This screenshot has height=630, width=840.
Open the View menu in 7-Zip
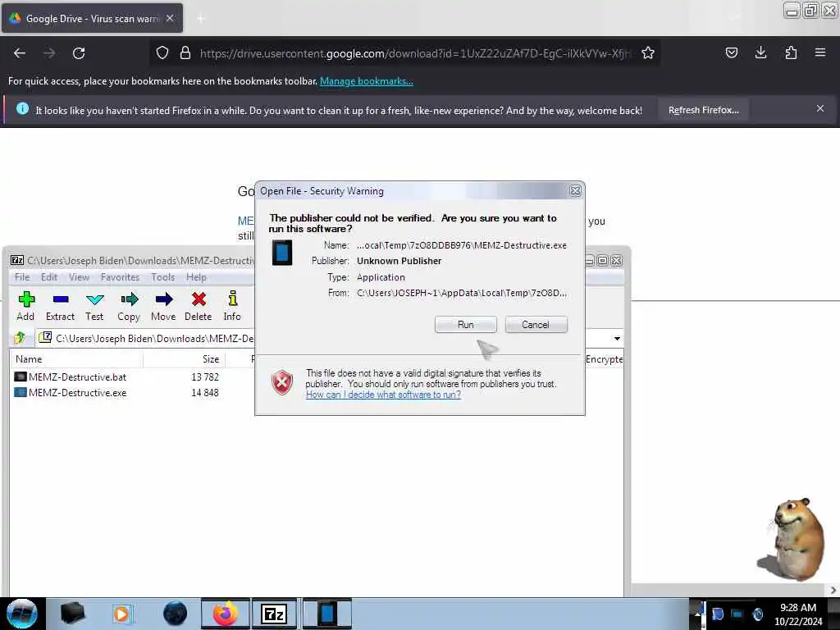pos(79,277)
